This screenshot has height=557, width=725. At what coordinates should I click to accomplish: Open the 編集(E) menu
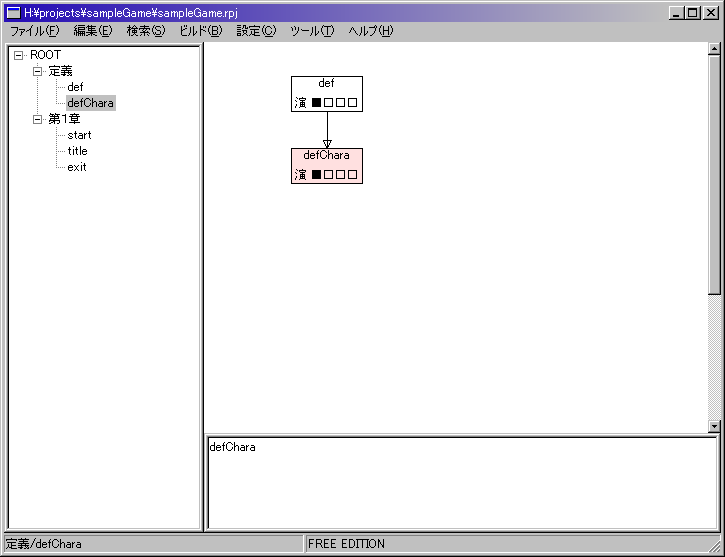click(92, 31)
